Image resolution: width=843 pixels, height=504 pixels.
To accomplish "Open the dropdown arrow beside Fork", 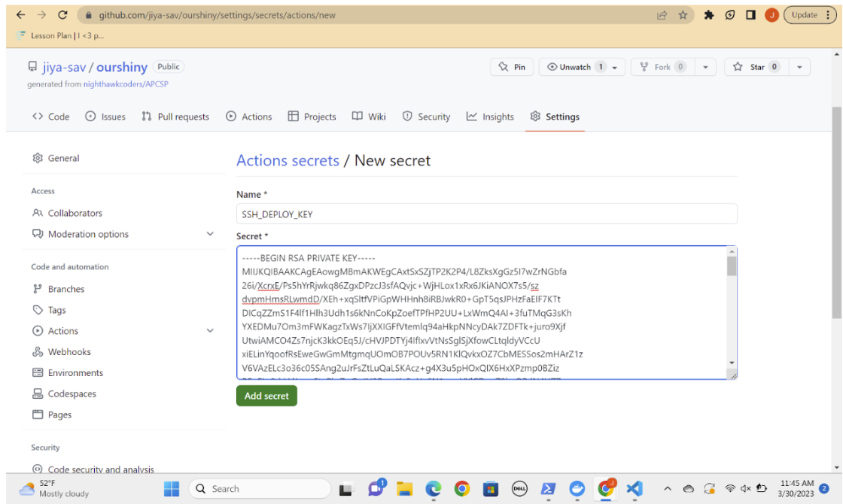I will tap(705, 67).
